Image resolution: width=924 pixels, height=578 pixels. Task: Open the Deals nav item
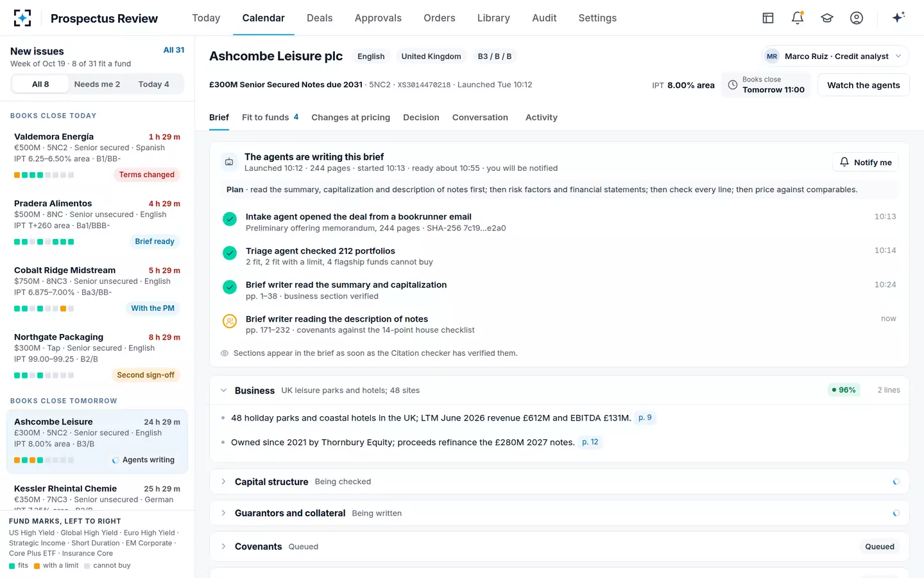(320, 18)
